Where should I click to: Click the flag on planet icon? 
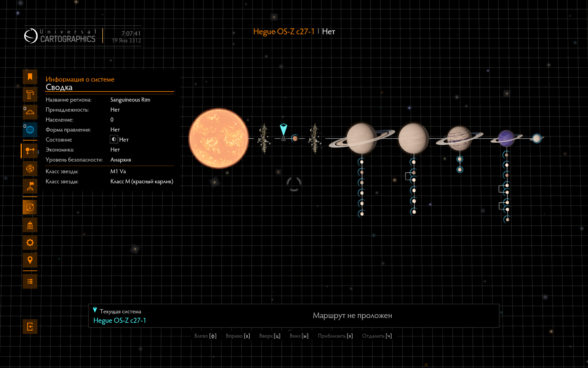(30, 186)
